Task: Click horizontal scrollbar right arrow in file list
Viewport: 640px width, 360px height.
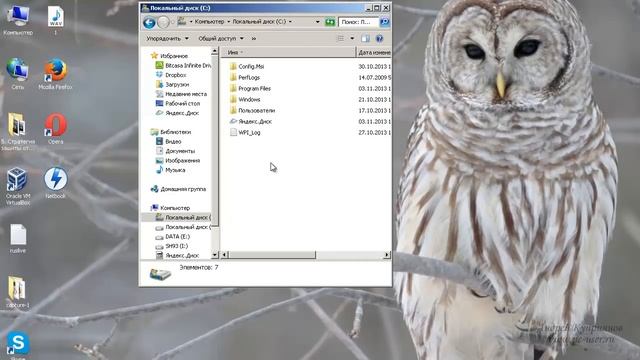Action: pos(387,255)
